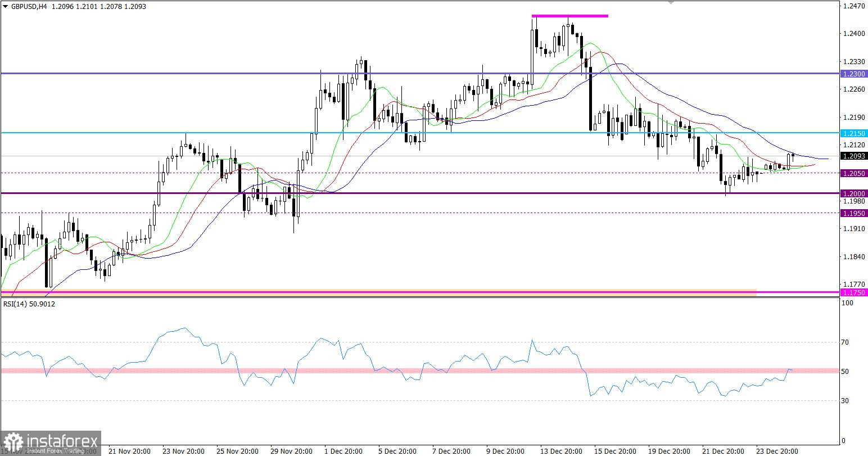Click the price scale value 1.1770
Screen dimensions: 868x456
coord(854,285)
